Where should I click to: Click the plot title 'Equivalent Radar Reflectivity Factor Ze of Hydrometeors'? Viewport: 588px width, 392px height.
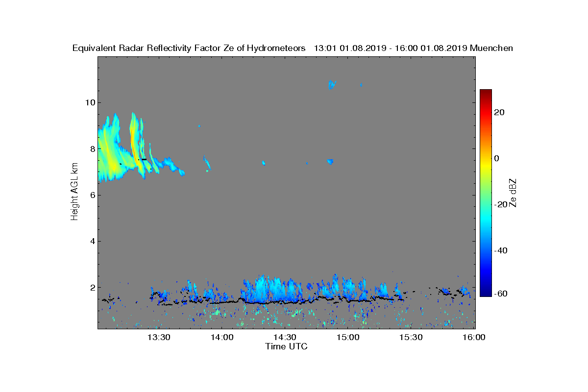tap(189, 48)
